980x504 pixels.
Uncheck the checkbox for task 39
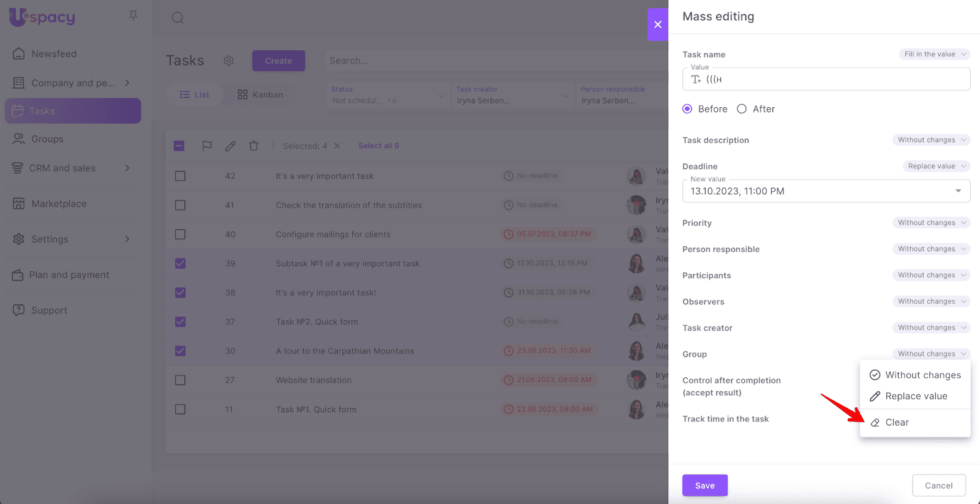(x=180, y=263)
